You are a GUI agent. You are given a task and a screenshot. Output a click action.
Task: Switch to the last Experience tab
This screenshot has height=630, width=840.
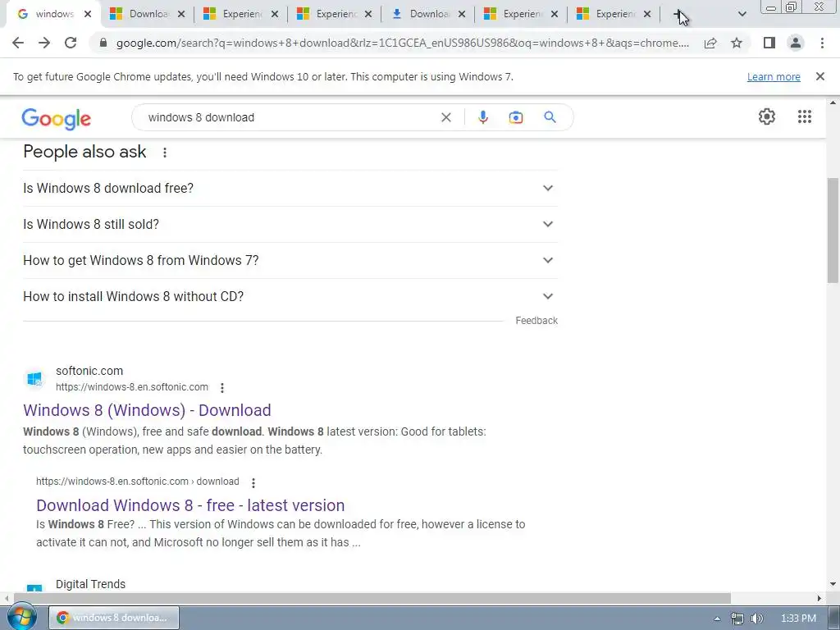coord(614,14)
